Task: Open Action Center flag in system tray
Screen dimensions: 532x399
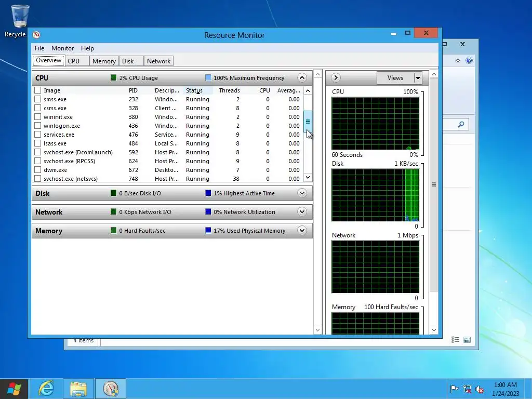Action: (x=454, y=389)
